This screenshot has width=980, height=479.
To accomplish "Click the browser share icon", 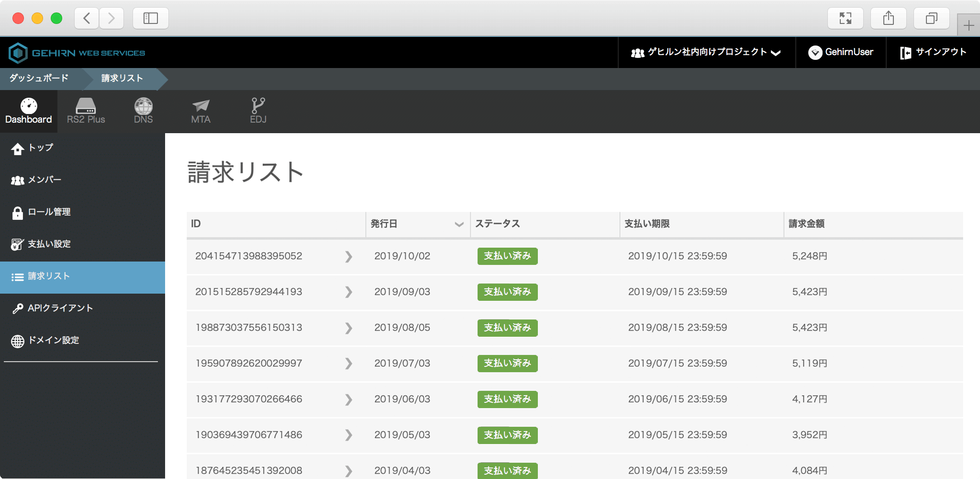I will click(x=888, y=18).
